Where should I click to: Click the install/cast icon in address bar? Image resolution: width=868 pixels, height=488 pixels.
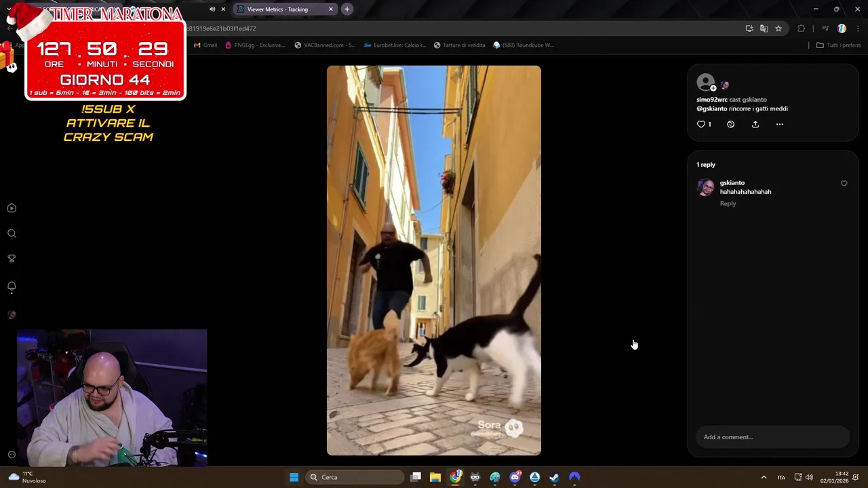[x=749, y=28]
